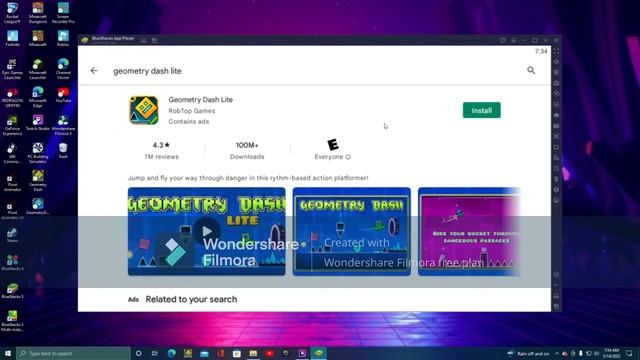The height and width of the screenshot is (360, 640).
Task: Open Rocket League desktop shortcut
Action: coord(12,13)
